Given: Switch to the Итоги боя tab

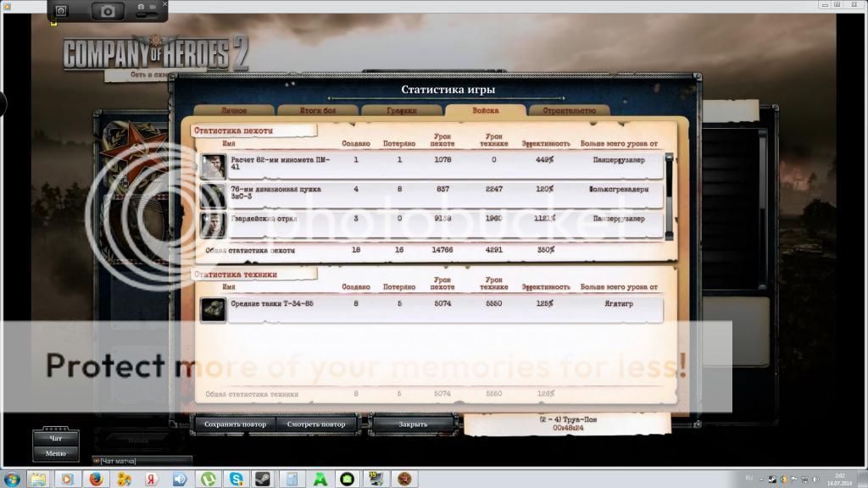Looking at the screenshot, I should pos(318,110).
